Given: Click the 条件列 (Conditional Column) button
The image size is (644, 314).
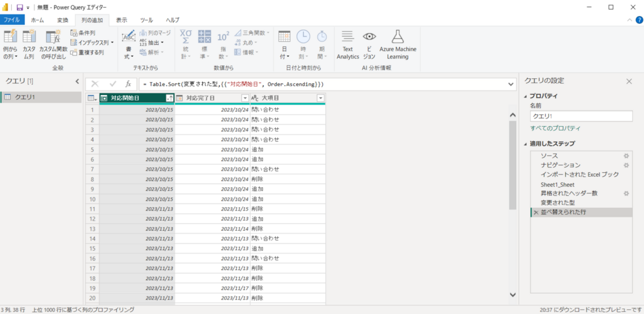Looking at the screenshot, I should point(83,33).
